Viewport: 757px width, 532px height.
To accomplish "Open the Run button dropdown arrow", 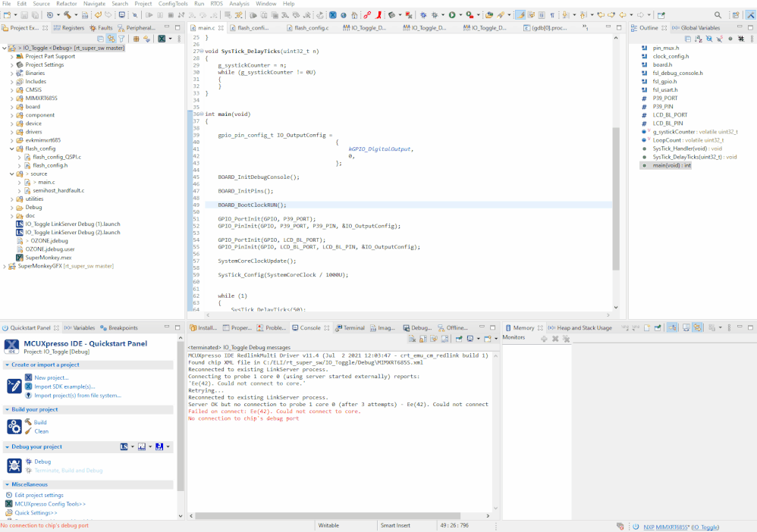I will pyautogui.click(x=460, y=15).
